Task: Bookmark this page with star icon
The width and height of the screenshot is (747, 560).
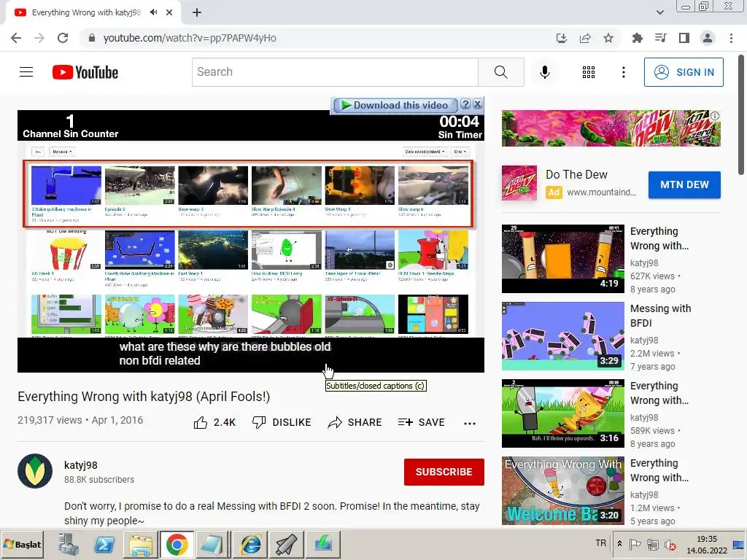Action: [x=608, y=38]
